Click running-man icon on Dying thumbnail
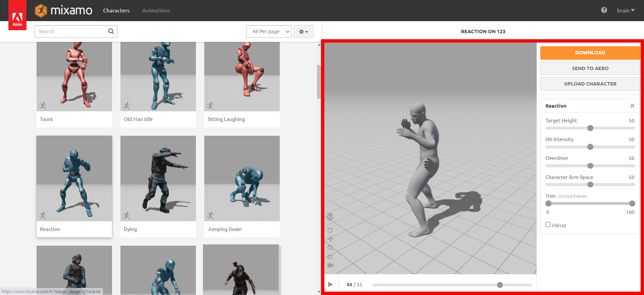 (x=126, y=216)
